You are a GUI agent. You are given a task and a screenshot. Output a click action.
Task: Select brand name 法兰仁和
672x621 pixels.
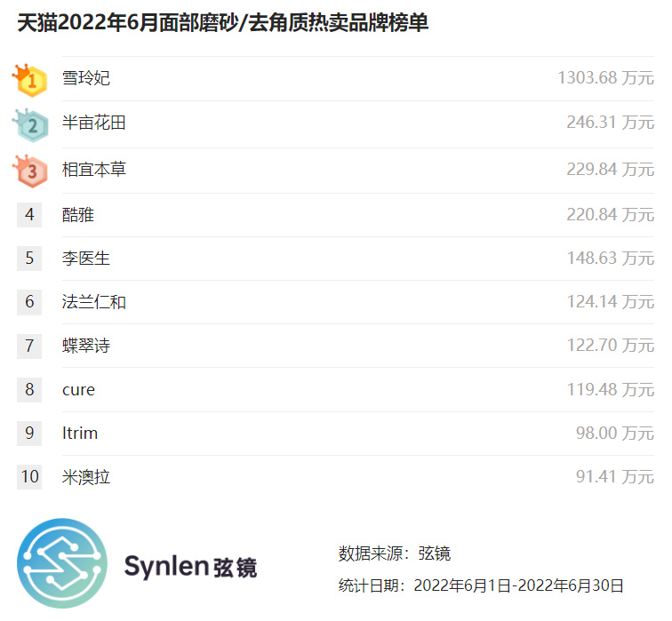(94, 302)
